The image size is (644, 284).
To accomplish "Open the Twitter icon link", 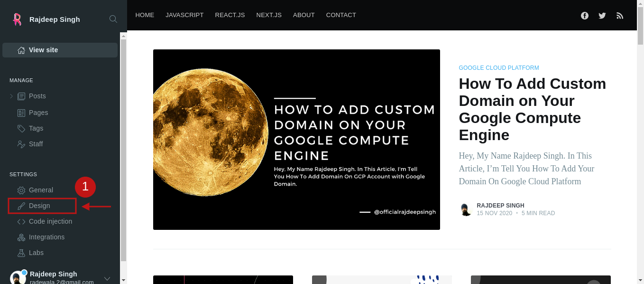I will [602, 16].
